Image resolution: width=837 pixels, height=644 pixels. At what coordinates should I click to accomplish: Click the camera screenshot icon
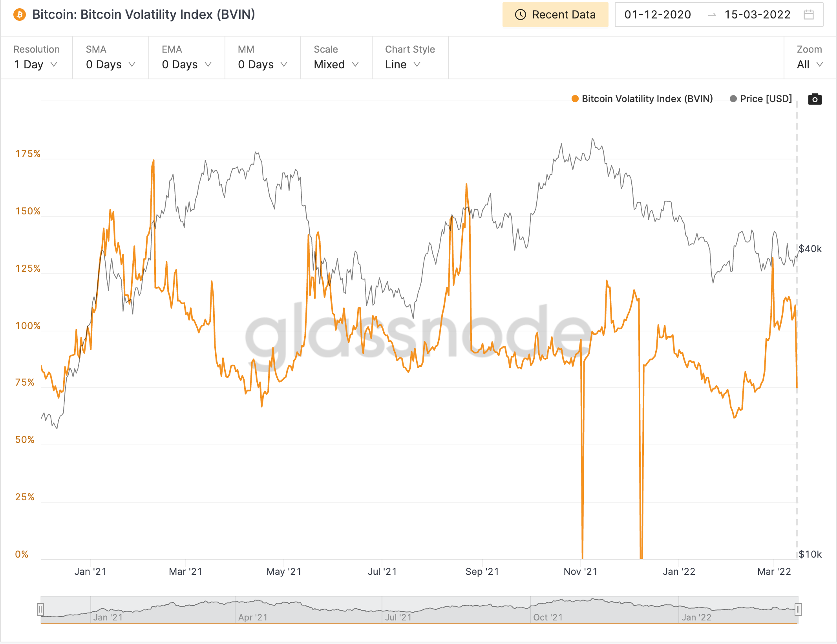815,99
